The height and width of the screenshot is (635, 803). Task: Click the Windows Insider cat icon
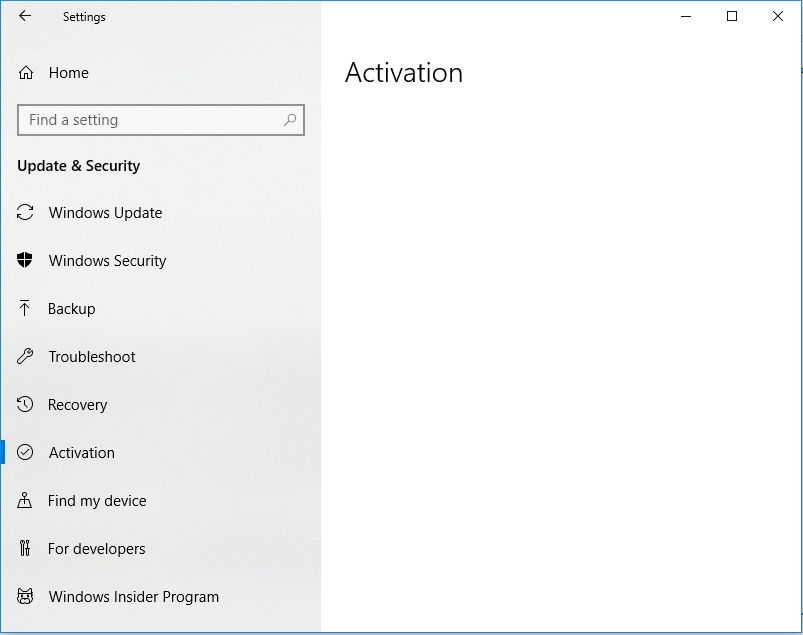coord(25,597)
